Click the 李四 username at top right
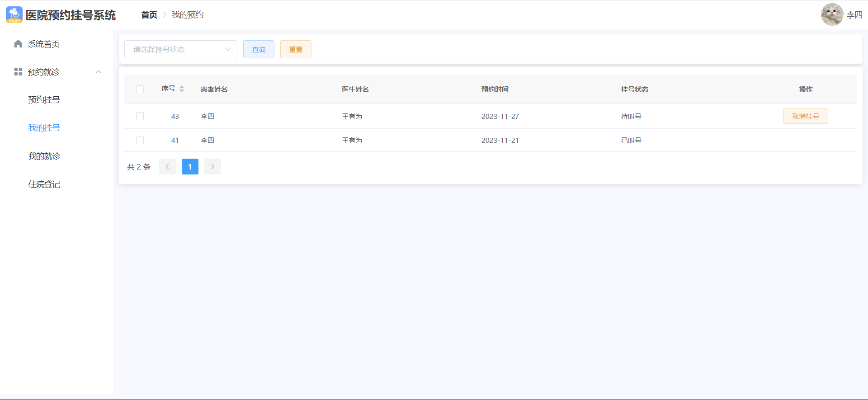 point(854,15)
